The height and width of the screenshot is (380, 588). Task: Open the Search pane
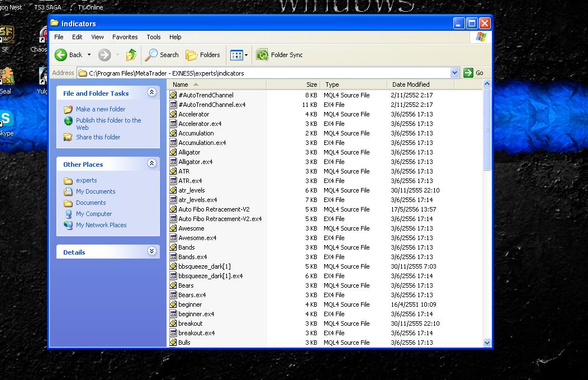pos(162,55)
